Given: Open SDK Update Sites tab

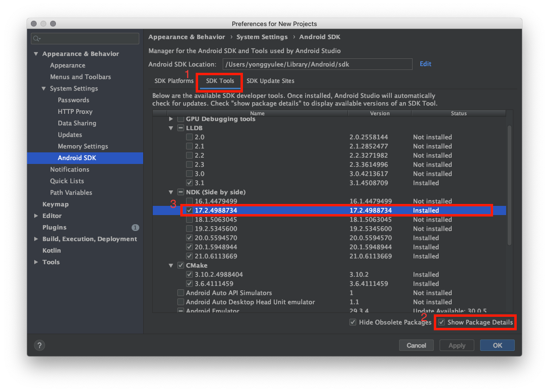Looking at the screenshot, I should [x=270, y=81].
